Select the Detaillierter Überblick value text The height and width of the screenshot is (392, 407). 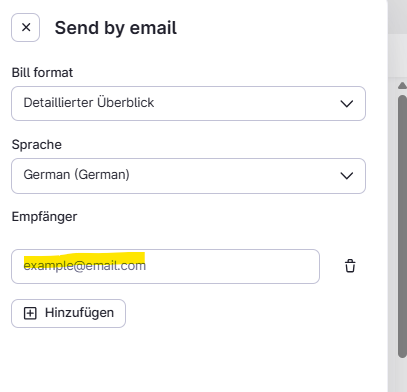[89, 103]
